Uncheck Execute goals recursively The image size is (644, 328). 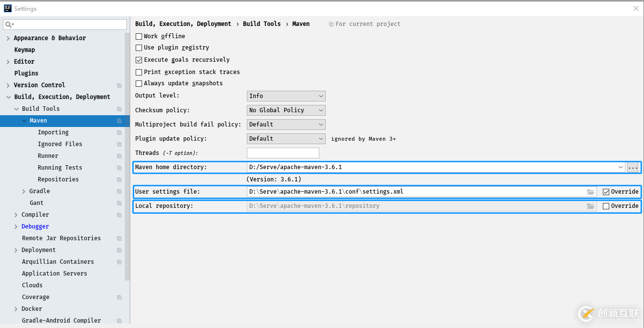[x=139, y=60]
